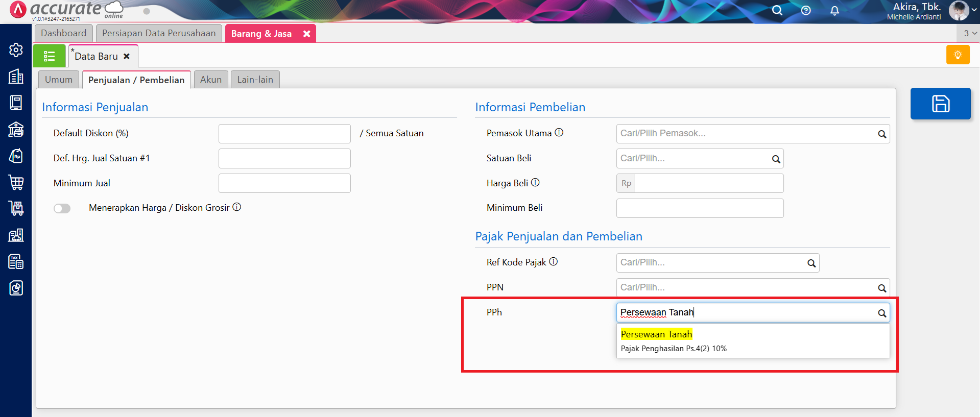The width and height of the screenshot is (980, 417).
Task: Open the settings gear in the sidebar
Action: (x=16, y=50)
